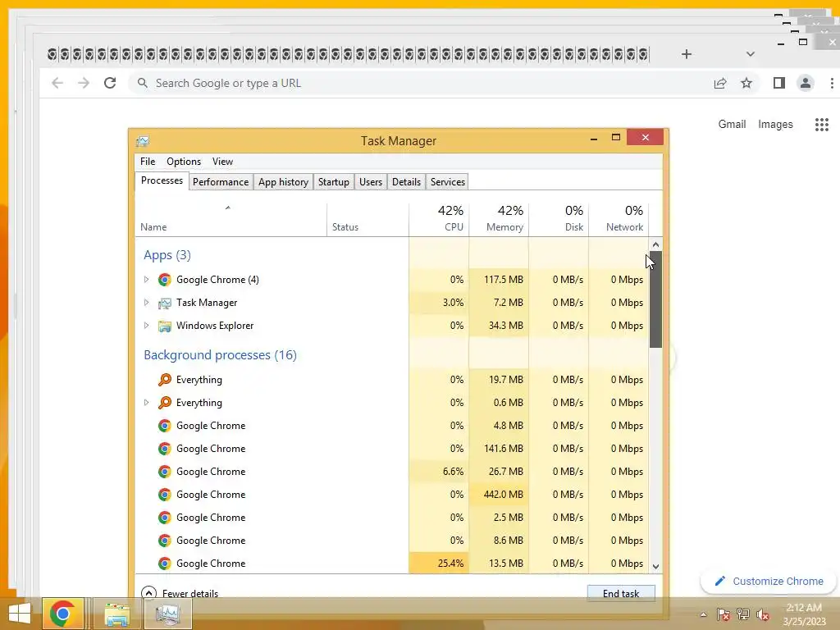
Task: Switch to the Performance tab
Action: pyautogui.click(x=220, y=182)
